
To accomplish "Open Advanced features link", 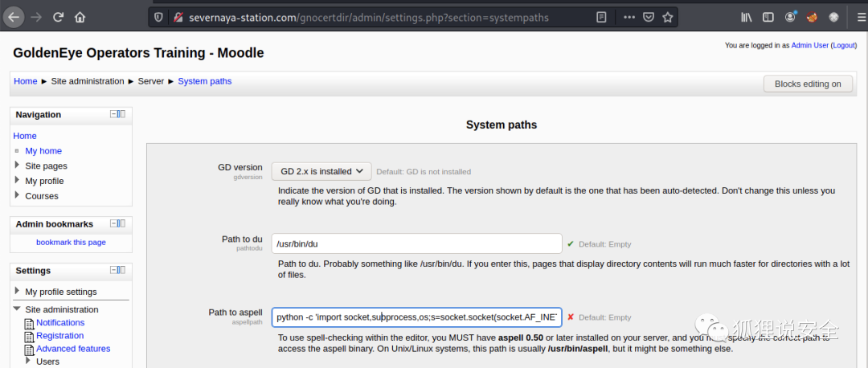I will point(73,349).
